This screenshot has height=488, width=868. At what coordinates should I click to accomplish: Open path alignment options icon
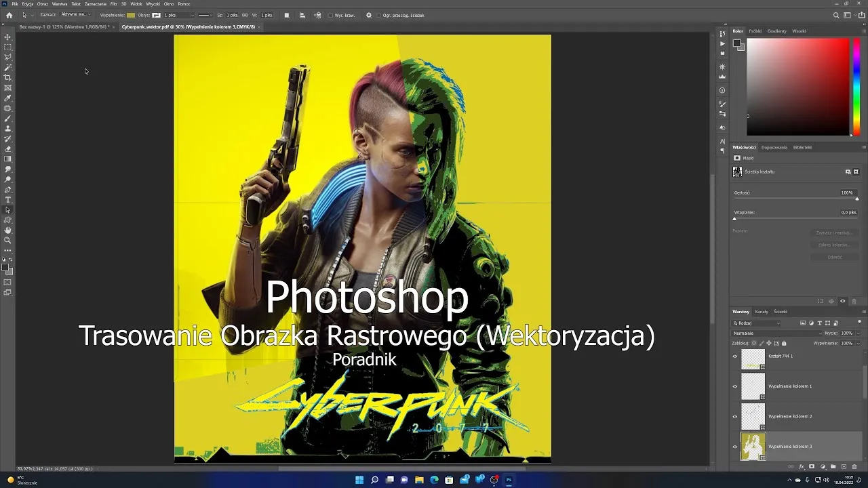[x=302, y=15]
